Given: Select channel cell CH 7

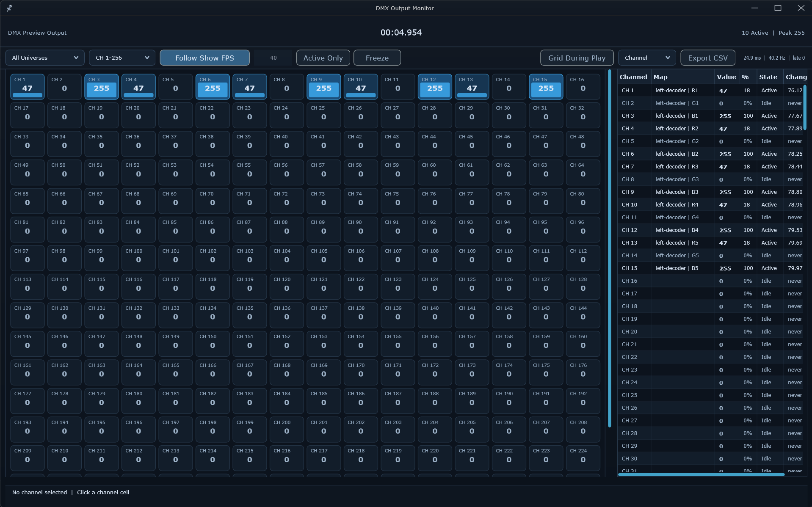Looking at the screenshot, I should click(x=250, y=87).
